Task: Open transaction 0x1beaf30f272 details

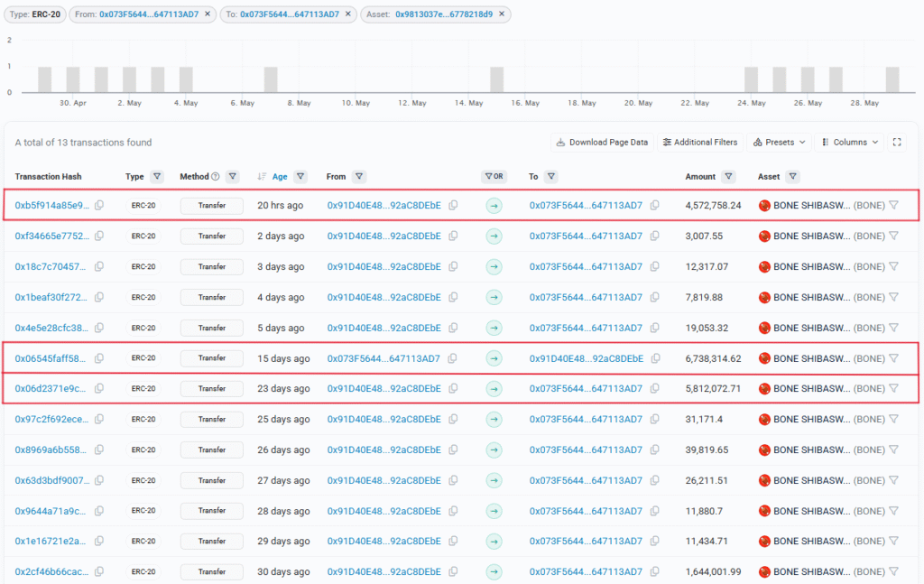Action: (x=51, y=297)
